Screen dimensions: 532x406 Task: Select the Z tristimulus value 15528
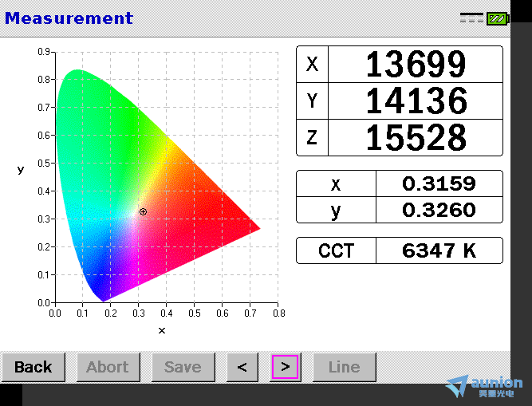[x=416, y=137]
